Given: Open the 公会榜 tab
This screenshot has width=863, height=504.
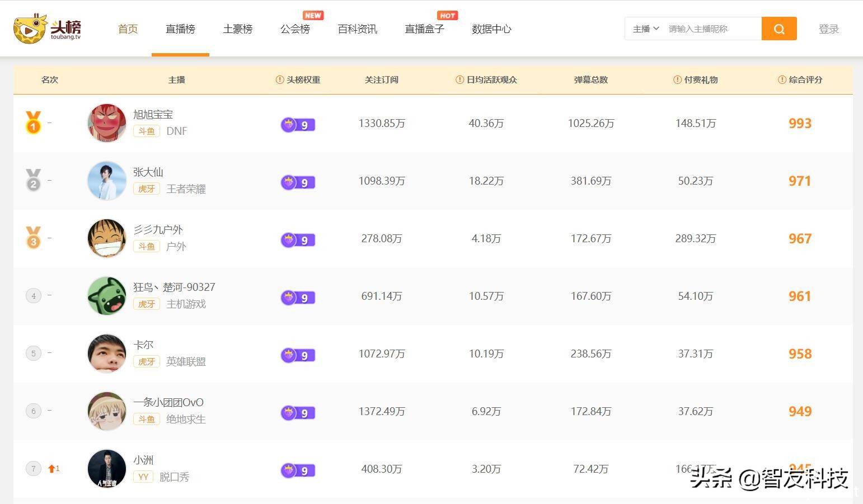Looking at the screenshot, I should coord(295,29).
